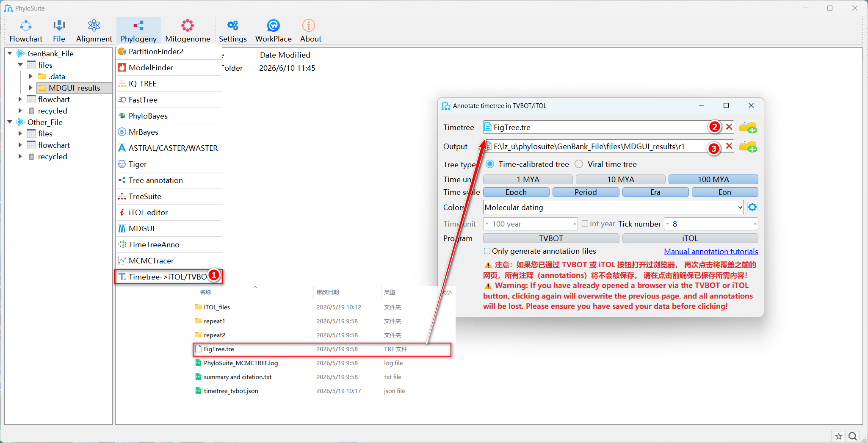This screenshot has width=868, height=443.
Task: Expand the .data folder node
Action: click(x=30, y=76)
